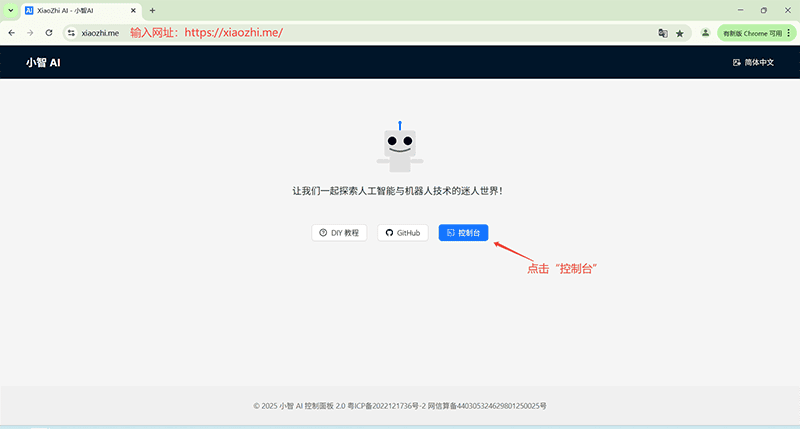Open the GitHub button
The width and height of the screenshot is (800, 429).
coord(403,233)
